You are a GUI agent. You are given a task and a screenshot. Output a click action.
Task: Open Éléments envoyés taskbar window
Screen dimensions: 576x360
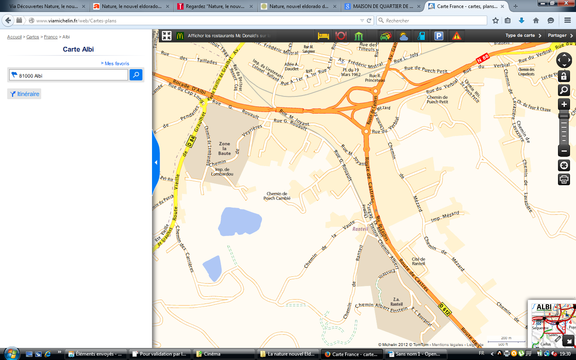[96, 354]
